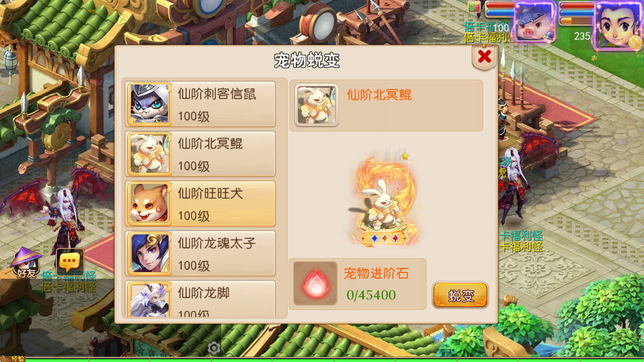
Task: Tap the buff status icon beside pet bar
Action: coord(474,7)
